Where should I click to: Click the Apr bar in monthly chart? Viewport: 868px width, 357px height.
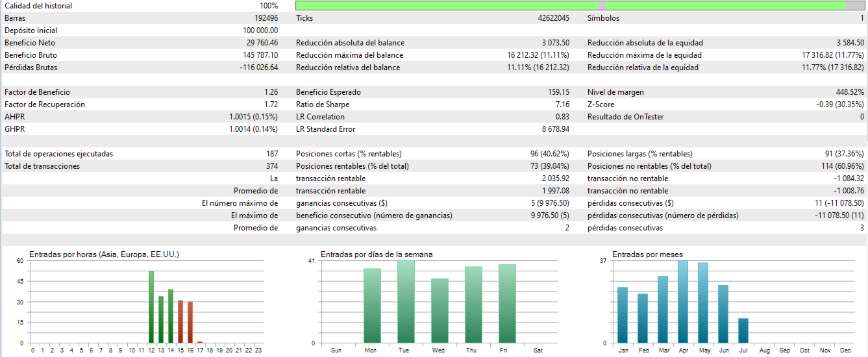pyautogui.click(x=683, y=302)
